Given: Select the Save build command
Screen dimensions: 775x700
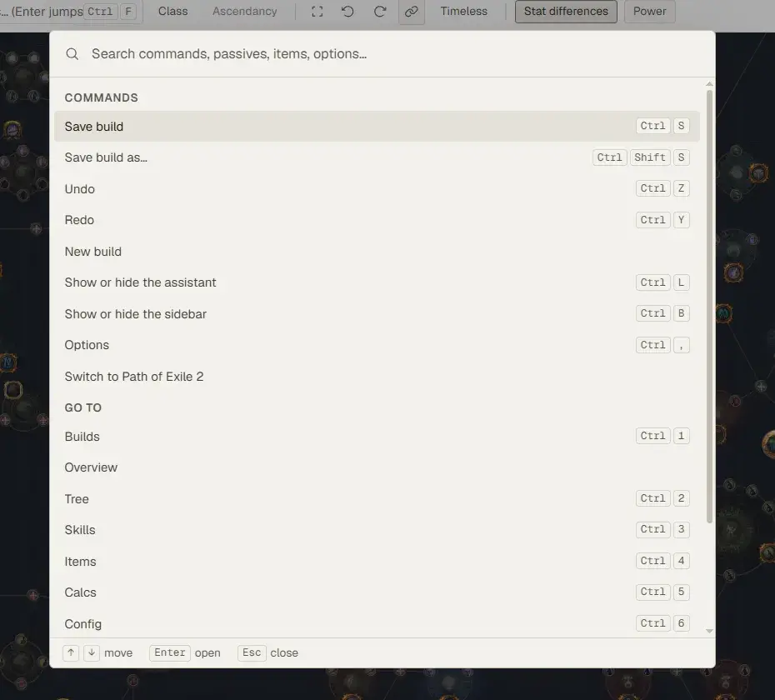Looking at the screenshot, I should coord(377,127).
